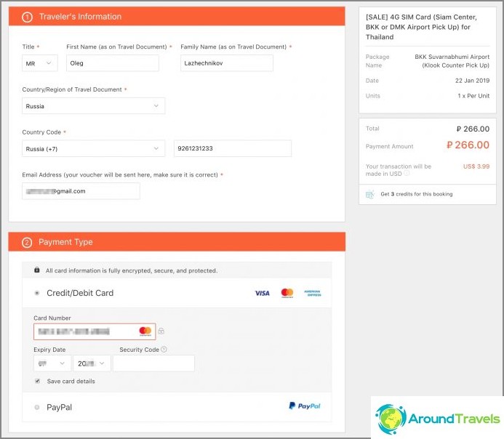Click the First Name field containing Oleg
This screenshot has height=439, width=504.
click(113, 63)
